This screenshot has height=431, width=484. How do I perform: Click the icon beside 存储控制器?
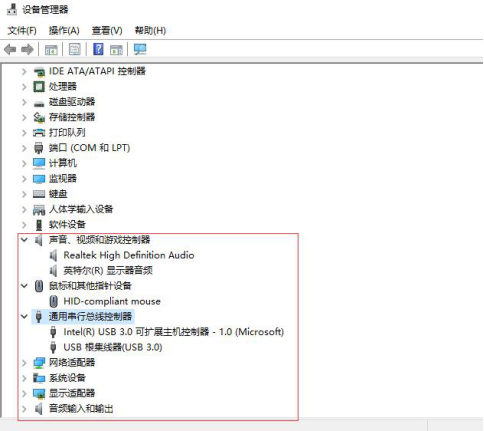39,117
